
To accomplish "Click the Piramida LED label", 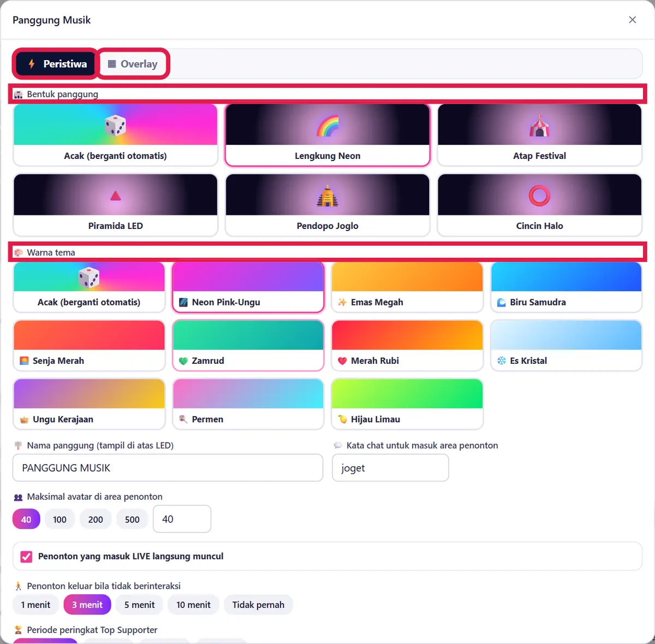I will tap(116, 226).
